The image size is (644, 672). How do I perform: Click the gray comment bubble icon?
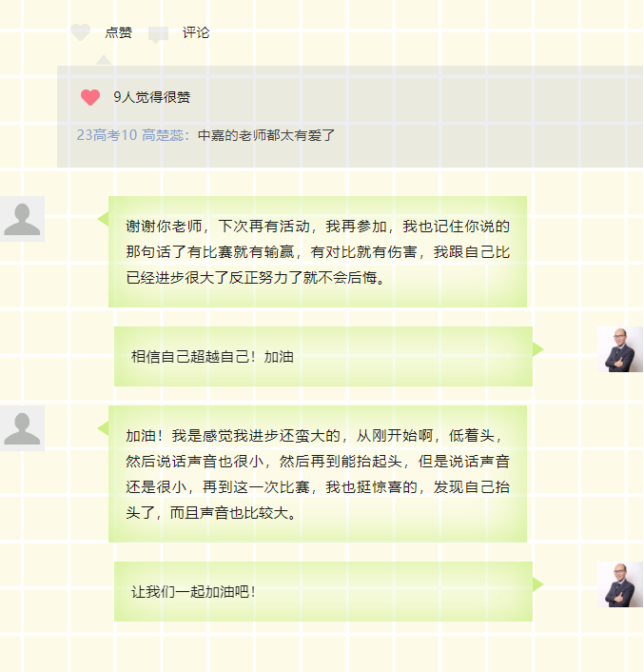[158, 35]
